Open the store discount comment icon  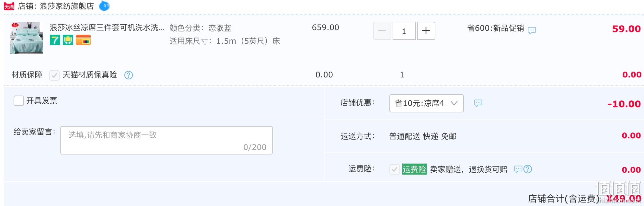[478, 103]
